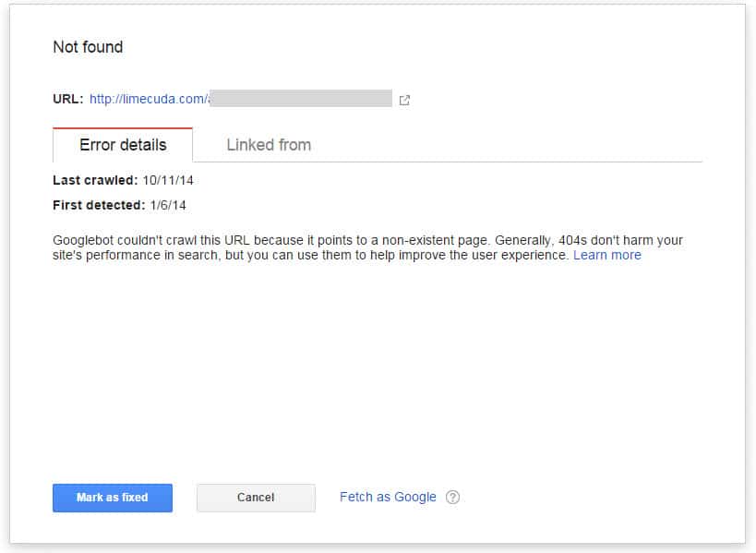
Task: Click the Cancel button
Action: coord(256,498)
